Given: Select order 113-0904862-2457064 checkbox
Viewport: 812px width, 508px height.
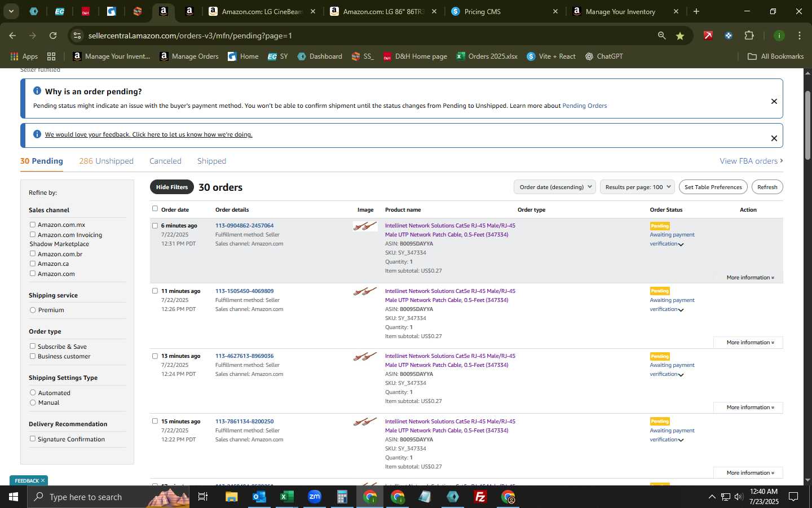Looking at the screenshot, I should pyautogui.click(x=155, y=226).
